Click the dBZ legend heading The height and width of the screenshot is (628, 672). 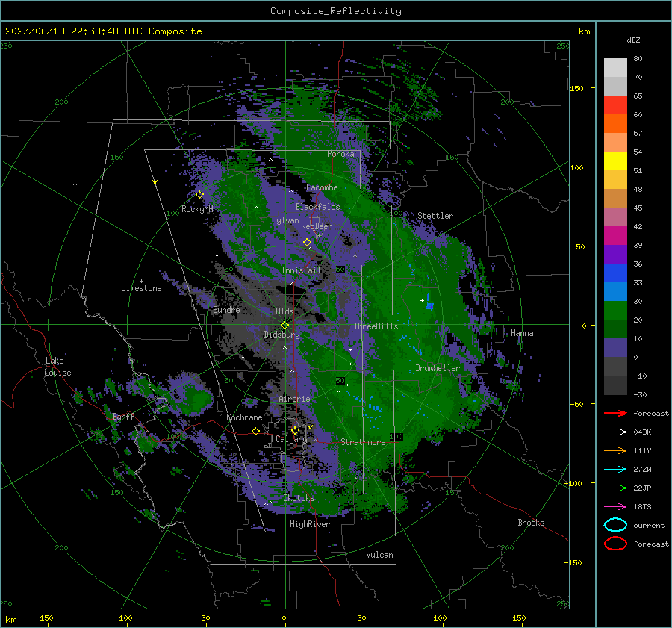tap(633, 40)
